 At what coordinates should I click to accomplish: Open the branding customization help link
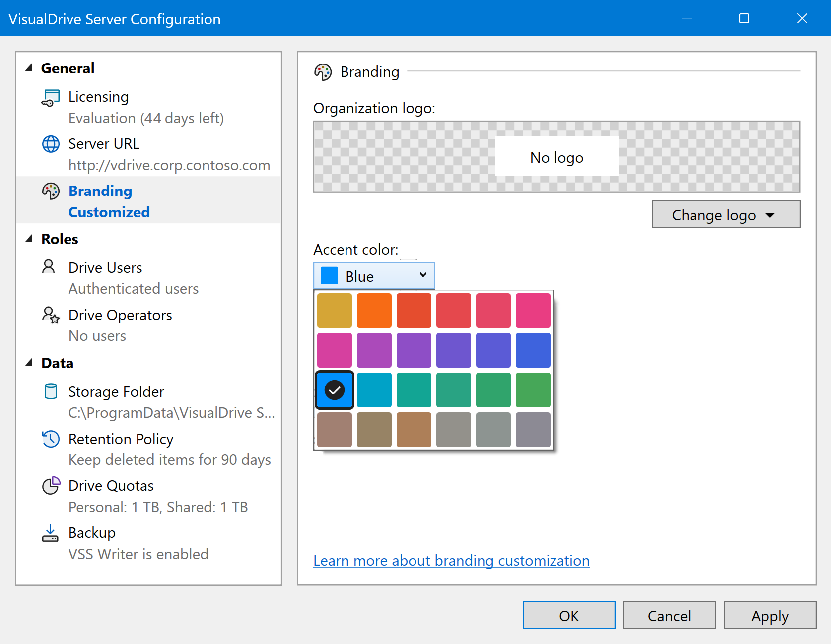tap(451, 561)
